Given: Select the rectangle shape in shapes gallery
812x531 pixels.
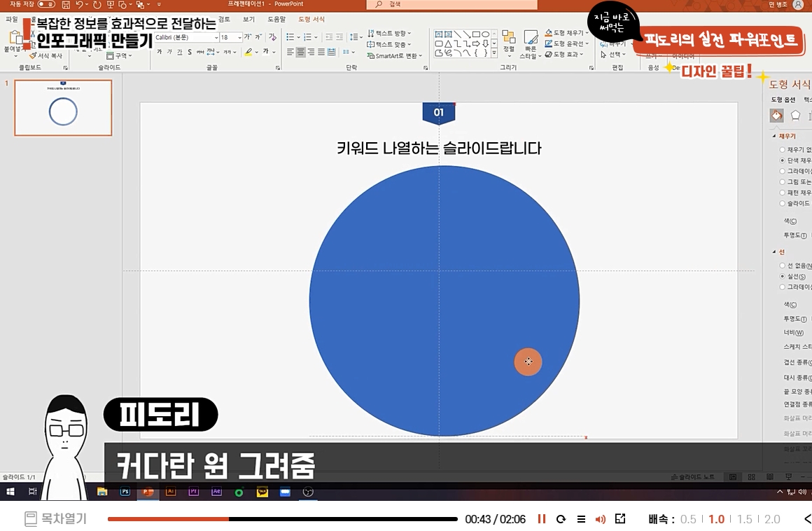Looking at the screenshot, I should (477, 34).
